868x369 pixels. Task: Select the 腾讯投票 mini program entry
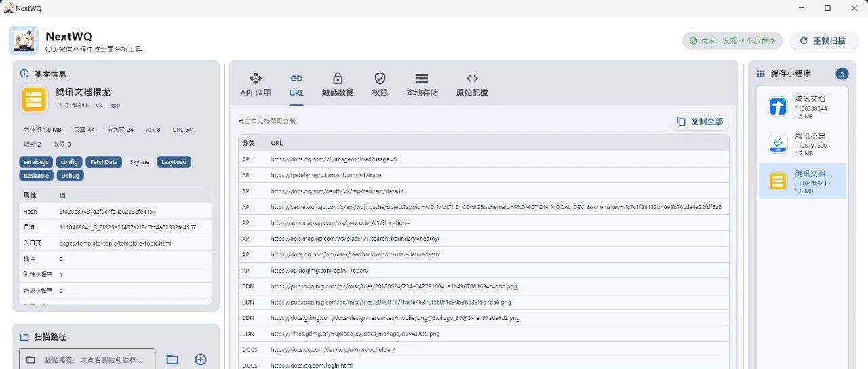click(802, 144)
